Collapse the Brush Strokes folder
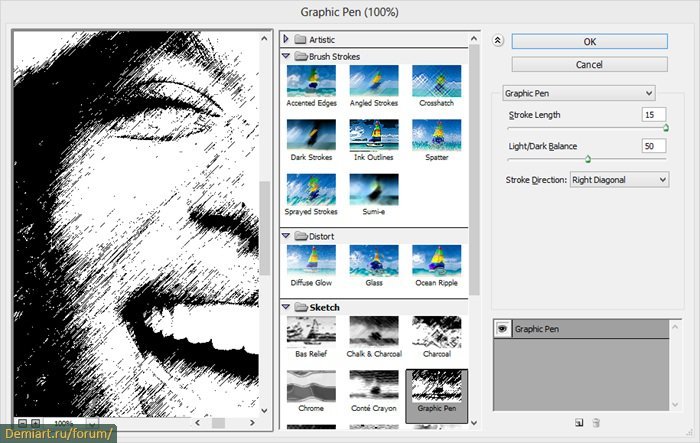 [287, 57]
